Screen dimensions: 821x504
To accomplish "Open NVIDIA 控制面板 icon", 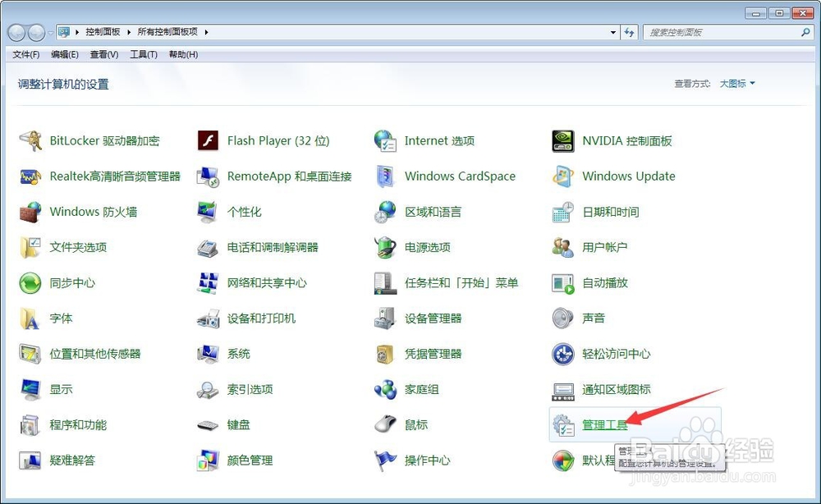I will [x=563, y=141].
